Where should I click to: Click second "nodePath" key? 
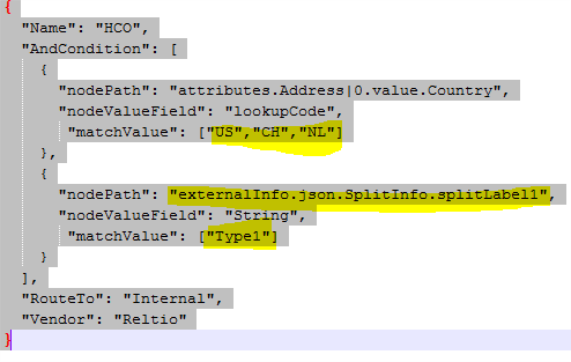(x=100, y=194)
